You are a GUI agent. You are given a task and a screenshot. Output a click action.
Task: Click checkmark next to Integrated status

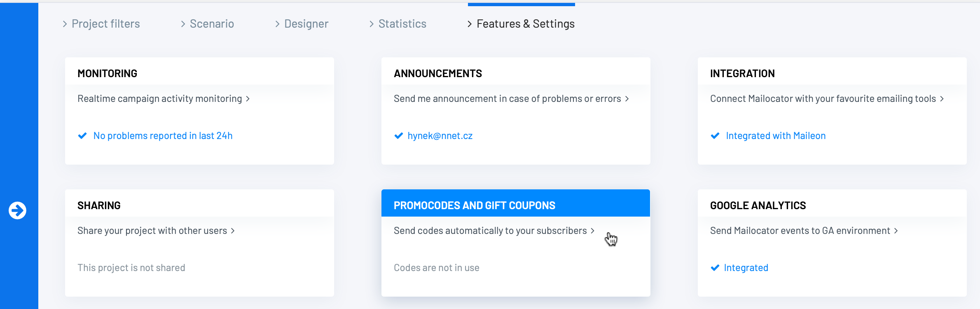(715, 268)
